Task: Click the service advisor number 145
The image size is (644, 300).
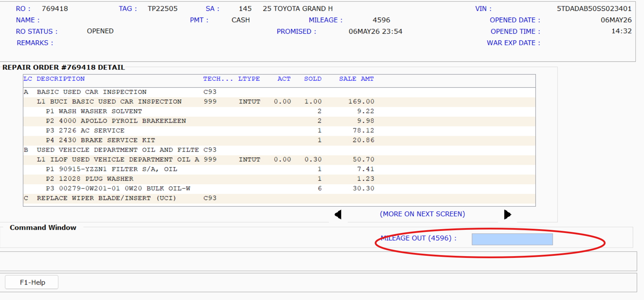Action: pyautogui.click(x=245, y=9)
